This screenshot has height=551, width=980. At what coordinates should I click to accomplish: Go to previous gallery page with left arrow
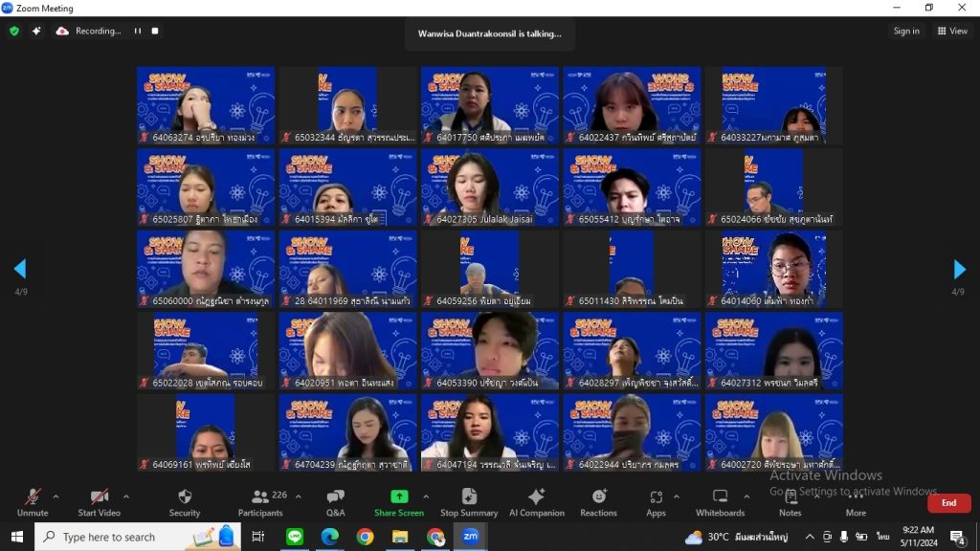(x=20, y=269)
